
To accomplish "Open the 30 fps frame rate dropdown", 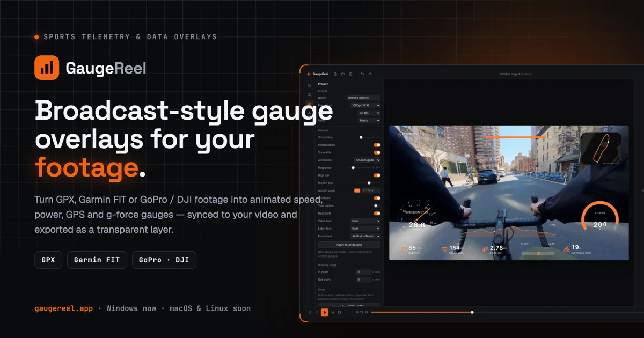I will click(369, 113).
